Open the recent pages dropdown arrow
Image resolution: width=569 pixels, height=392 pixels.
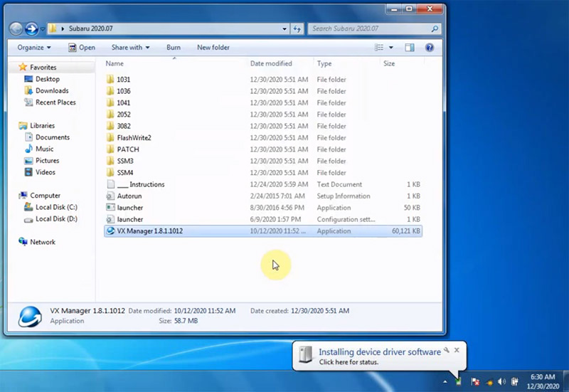click(x=43, y=29)
